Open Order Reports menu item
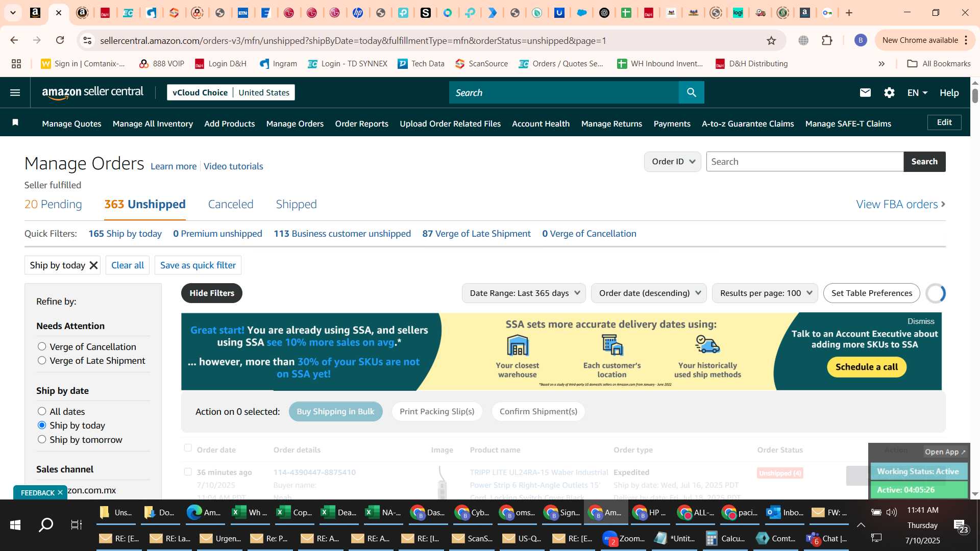 pos(361,123)
